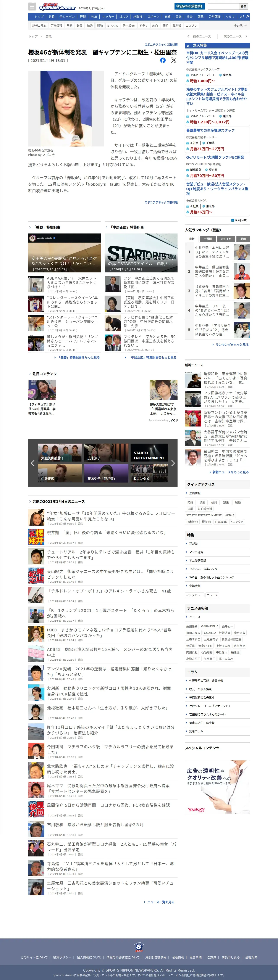Image resolution: width=278 pixels, height=980 pixels.
Task: Open the STARTO ENTERTAINMENT carousel tile
Action: [x=149, y=452]
